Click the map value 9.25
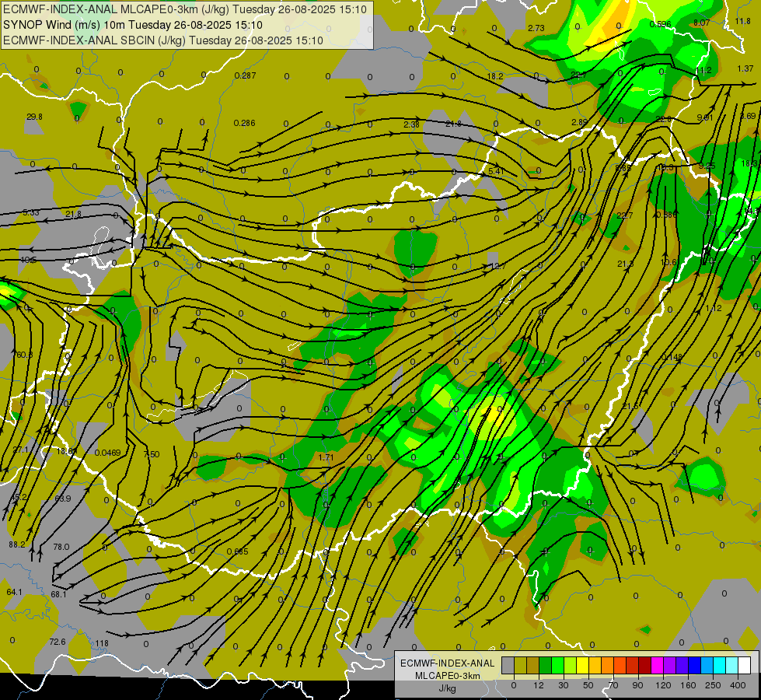The width and height of the screenshot is (761, 700). pos(707,166)
